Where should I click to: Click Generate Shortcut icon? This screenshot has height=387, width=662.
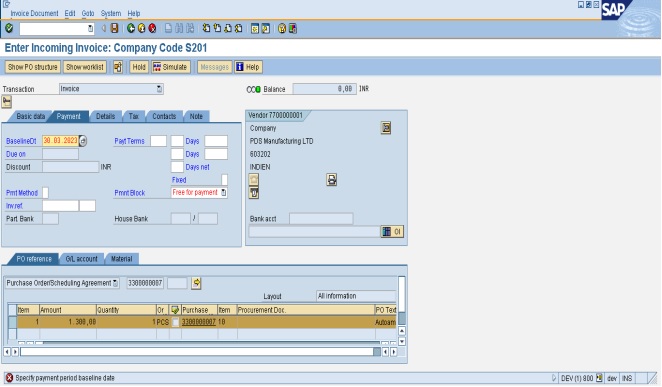(x=266, y=28)
